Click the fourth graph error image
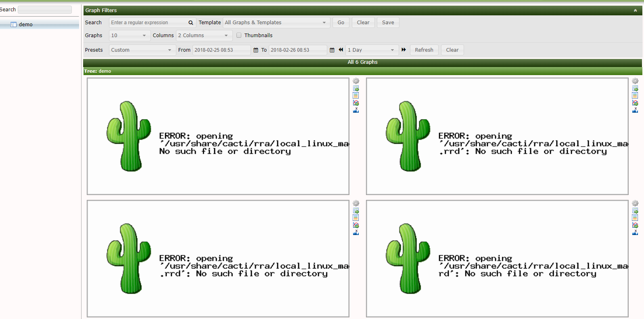Image resolution: width=644 pixels, height=319 pixels. coord(497,258)
